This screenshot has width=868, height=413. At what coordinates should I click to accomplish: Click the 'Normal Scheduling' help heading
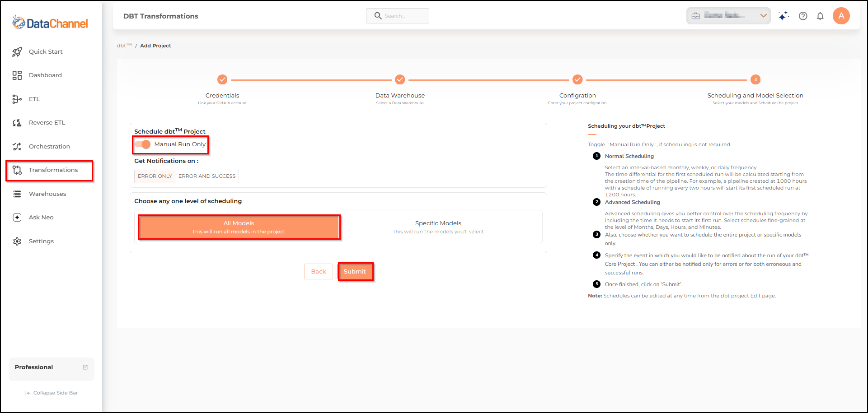pos(629,156)
